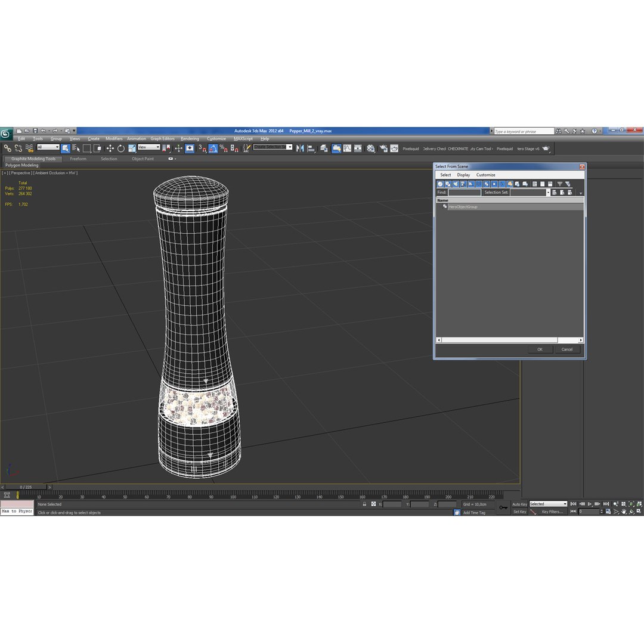This screenshot has width=644, height=644.
Task: Expand quick access toolbar customize arrow
Action: [74, 131]
